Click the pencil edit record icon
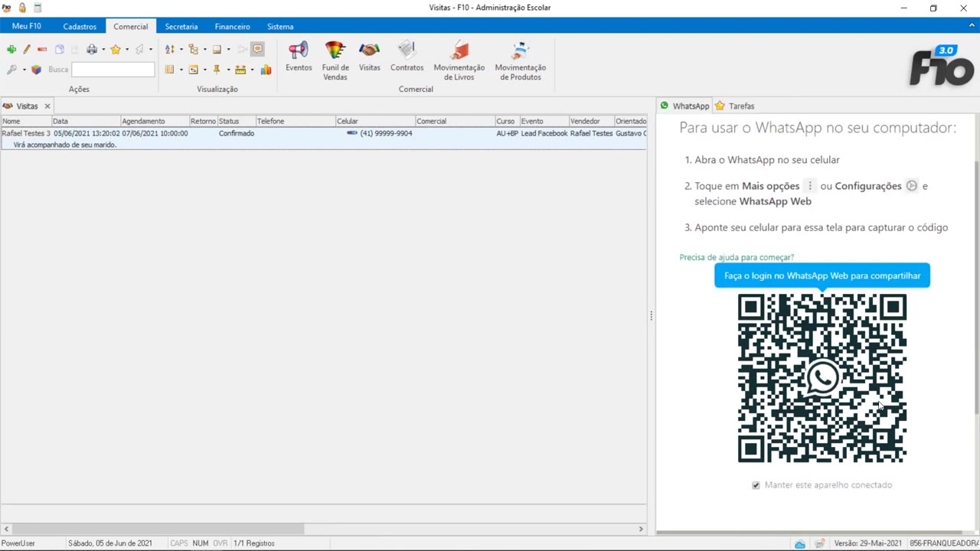980x551 pixels. pos(27,49)
